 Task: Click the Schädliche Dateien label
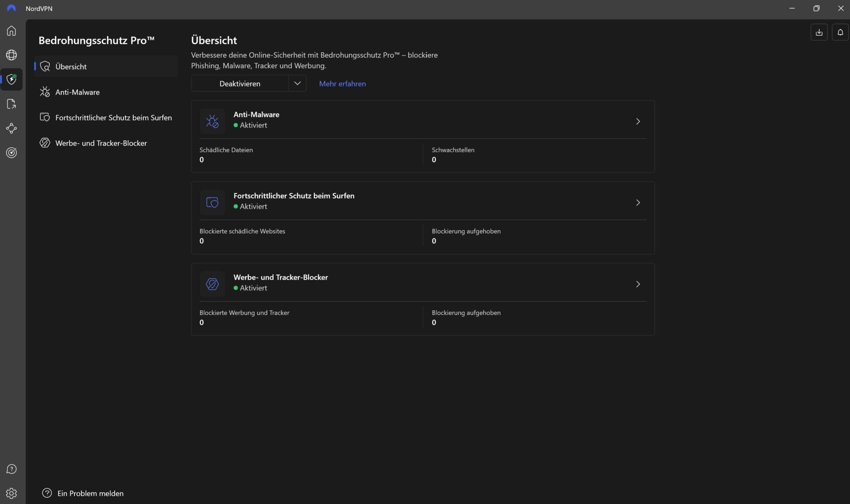coord(226,150)
